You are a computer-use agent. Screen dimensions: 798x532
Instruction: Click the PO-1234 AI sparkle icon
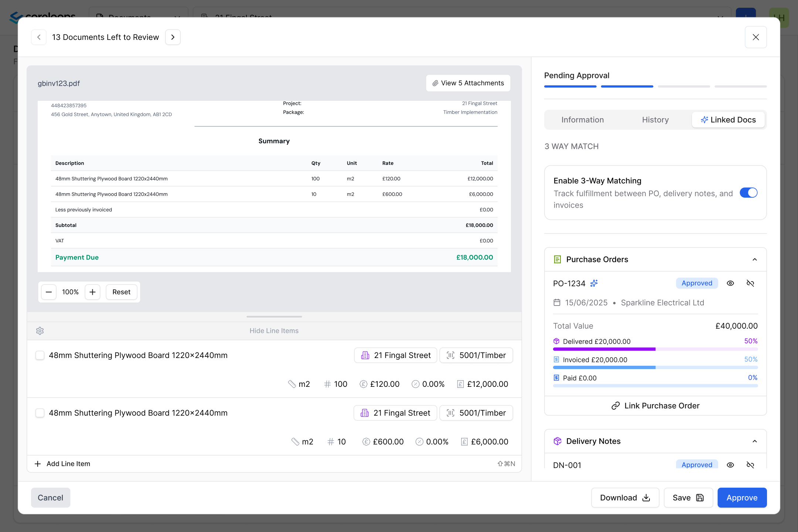tap(594, 283)
